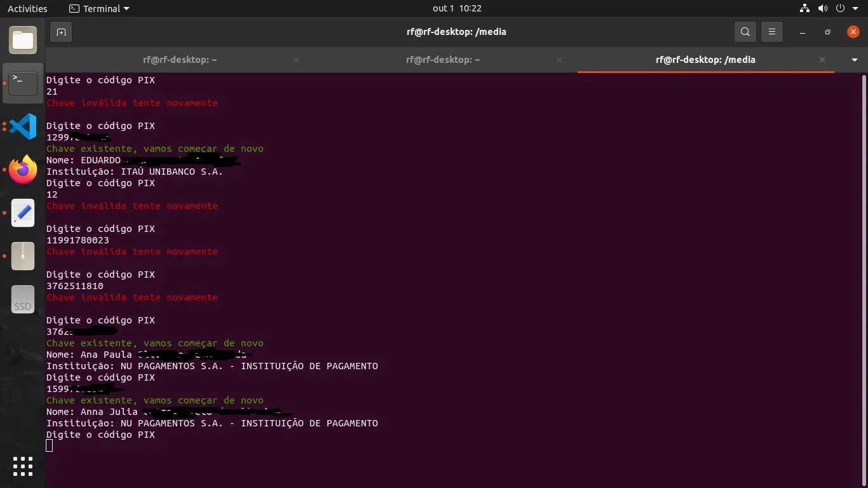
Task: Click the terminal cursor prompt line
Action: 50,446
